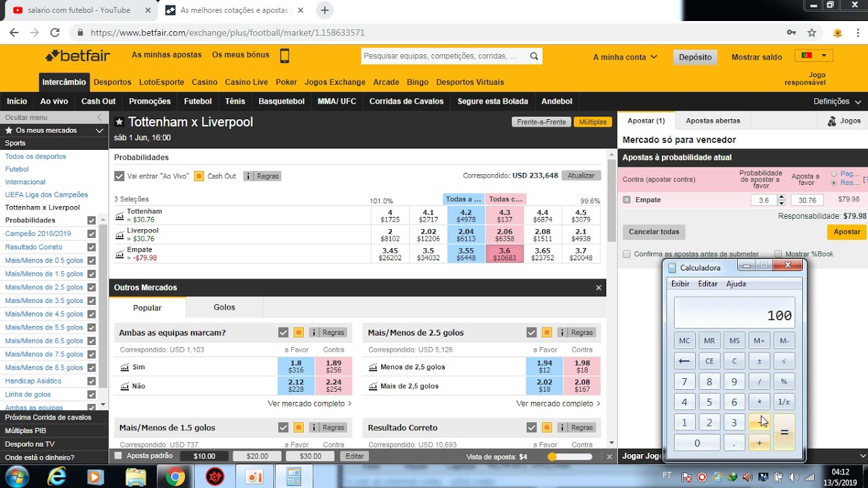Click the Betfair logo
This screenshot has width=868, height=488.
click(77, 56)
